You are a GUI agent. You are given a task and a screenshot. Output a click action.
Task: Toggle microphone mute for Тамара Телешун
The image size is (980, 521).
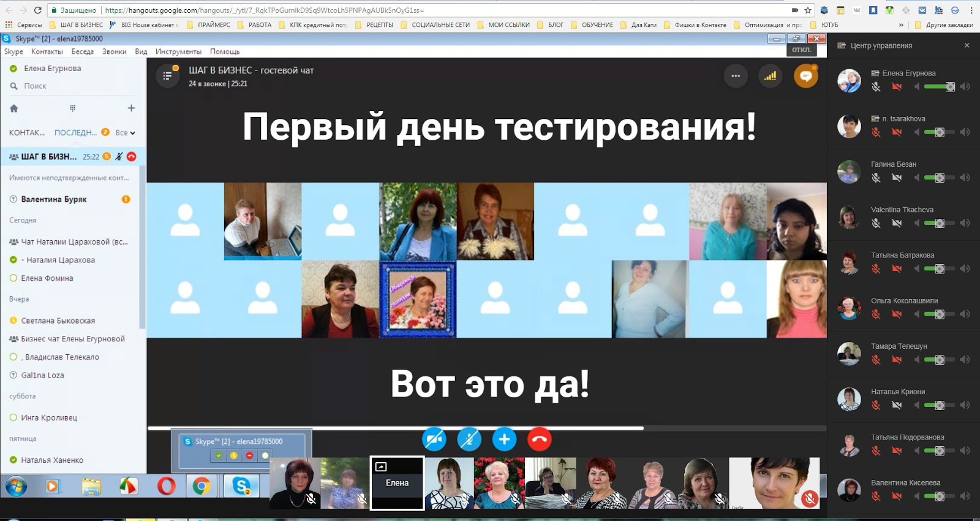point(876,360)
